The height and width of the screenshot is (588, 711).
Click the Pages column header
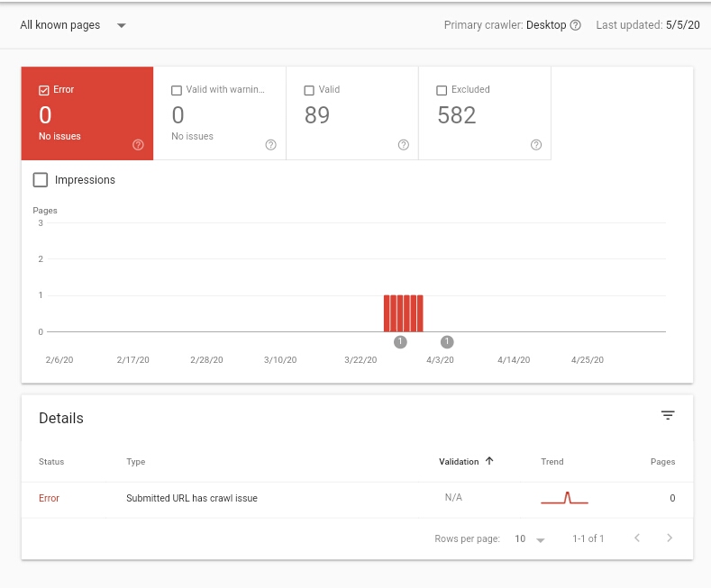[662, 462]
